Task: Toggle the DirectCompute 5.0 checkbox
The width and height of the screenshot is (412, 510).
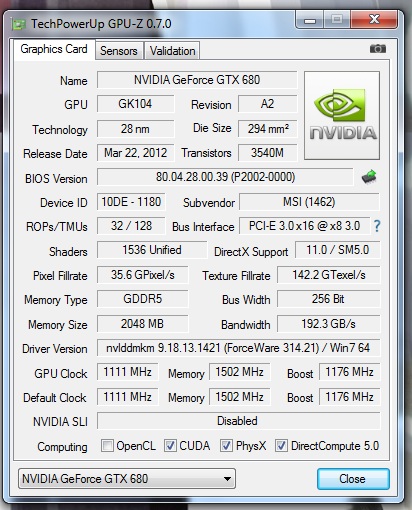Action: (281, 446)
